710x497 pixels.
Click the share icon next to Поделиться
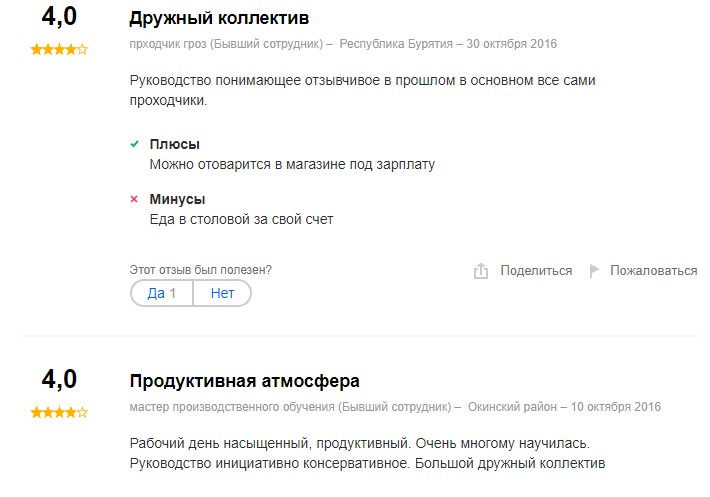(x=480, y=271)
